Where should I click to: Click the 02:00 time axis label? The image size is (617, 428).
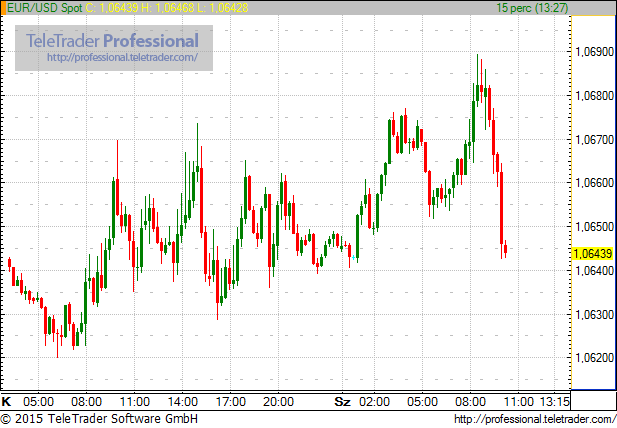[x=374, y=402]
